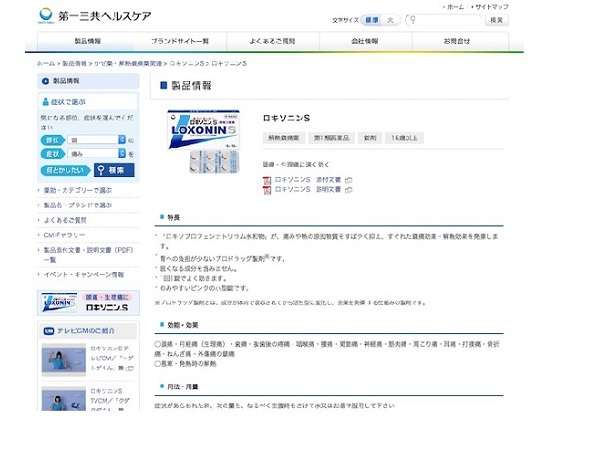Open the second TV commercial thumbnail
The width and height of the screenshot is (600, 450).
(64, 399)
